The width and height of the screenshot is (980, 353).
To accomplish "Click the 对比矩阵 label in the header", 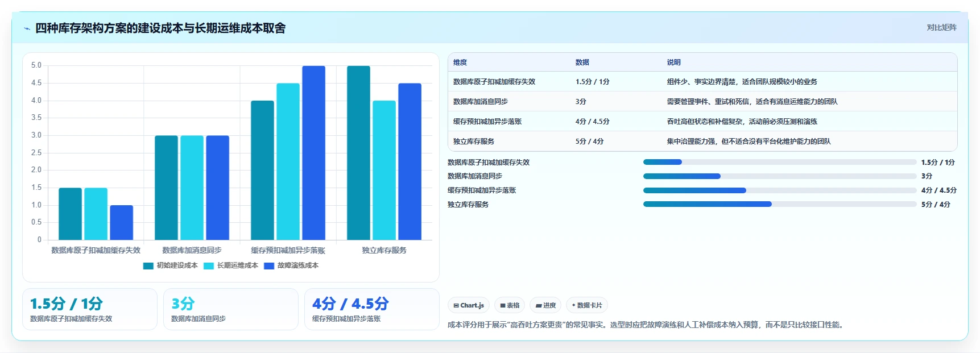I will coord(941,27).
